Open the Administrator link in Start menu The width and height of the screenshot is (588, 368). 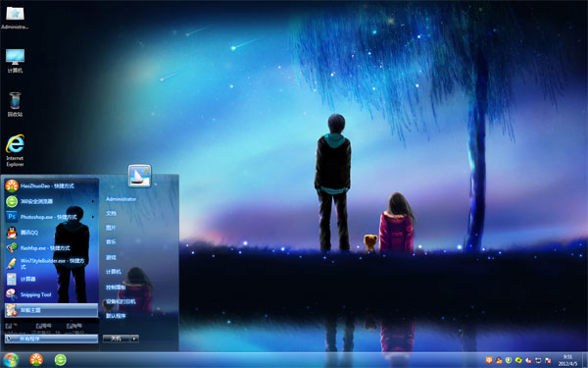coord(121,199)
